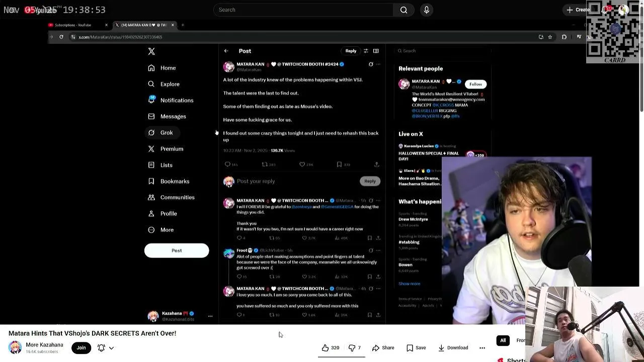644x362 pixels.
Task: Like the main post with the heart
Action: click(x=302, y=164)
